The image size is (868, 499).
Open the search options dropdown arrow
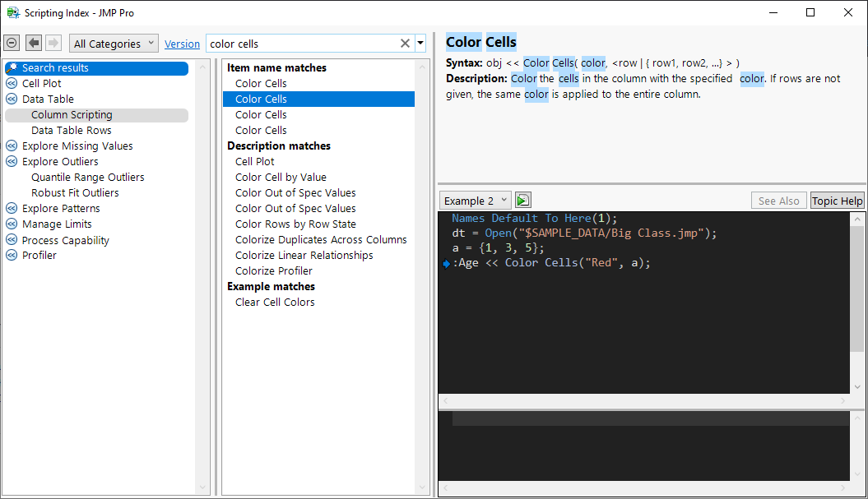[420, 44]
